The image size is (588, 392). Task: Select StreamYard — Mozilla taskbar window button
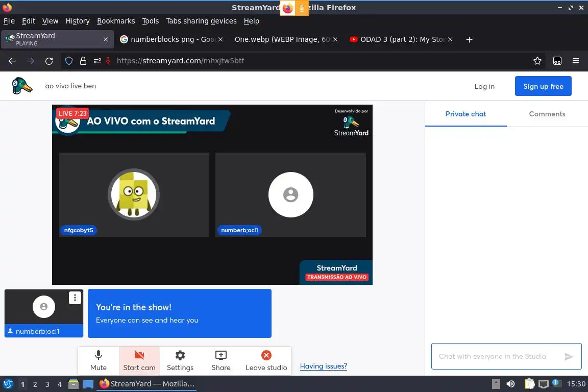146,384
